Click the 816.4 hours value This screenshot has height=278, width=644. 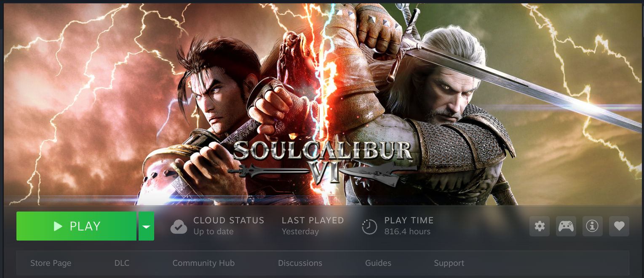coord(407,232)
